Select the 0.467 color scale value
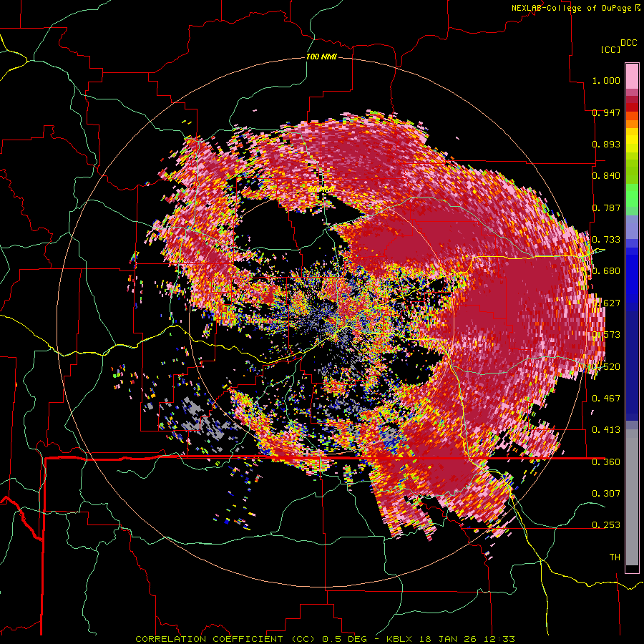 click(606, 398)
